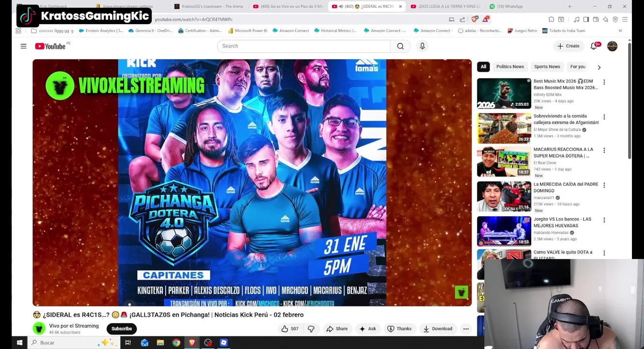Open options for Como VALVE le quito DOTA video
This screenshot has height=349, width=644.
[x=604, y=253]
